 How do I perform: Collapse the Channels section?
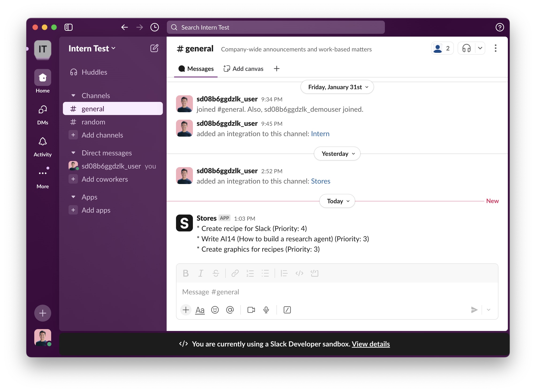pos(73,96)
